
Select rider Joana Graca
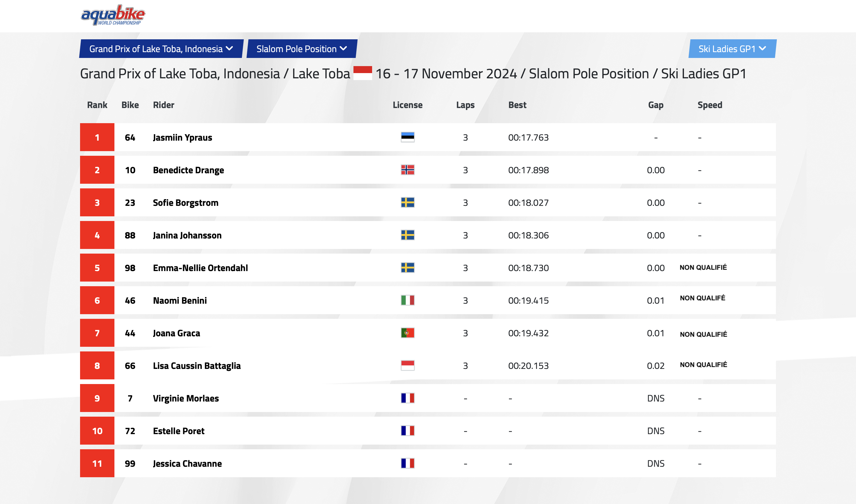coord(176,333)
